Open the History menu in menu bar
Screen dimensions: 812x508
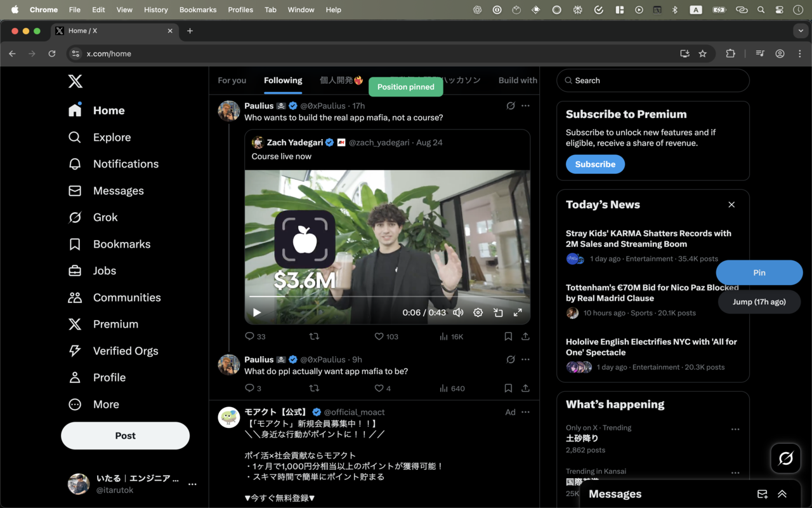tap(155, 10)
